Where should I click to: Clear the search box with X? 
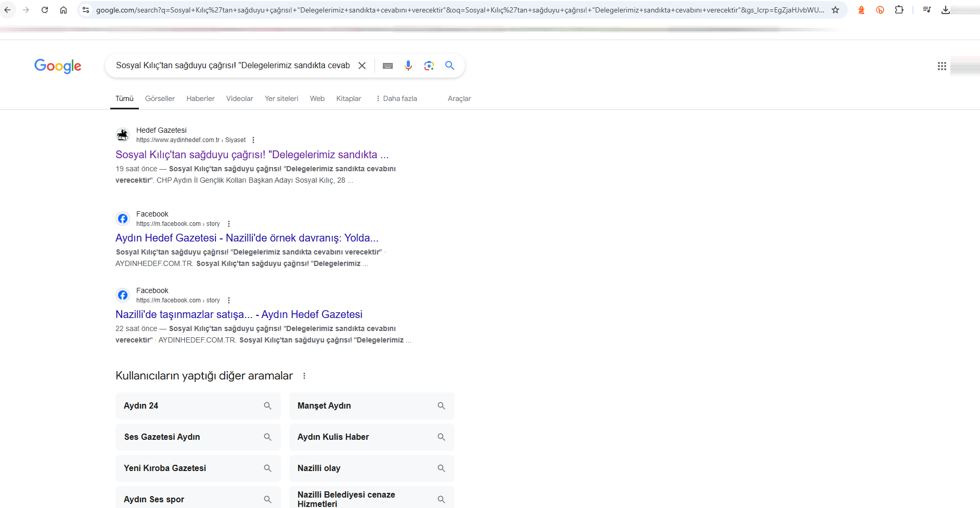click(x=362, y=66)
